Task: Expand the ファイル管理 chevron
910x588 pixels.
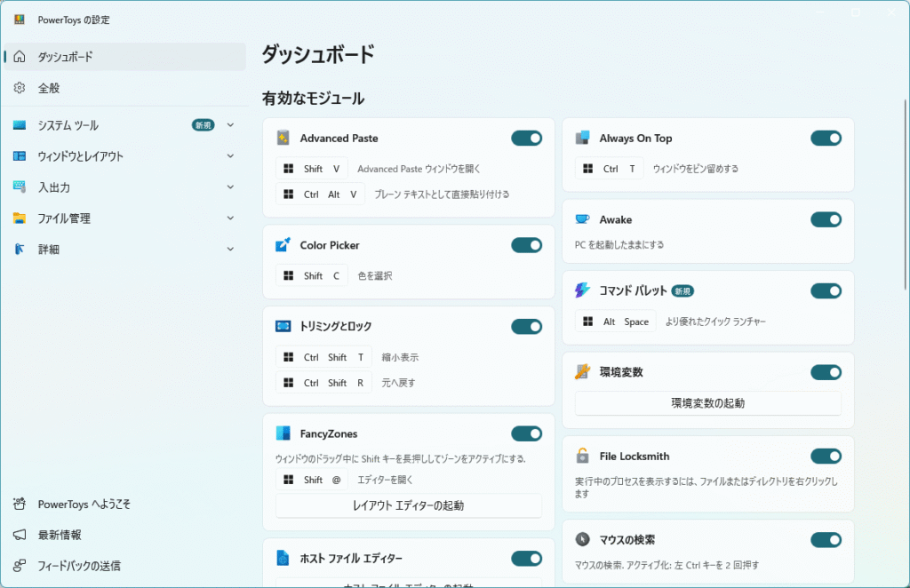Action: [230, 218]
